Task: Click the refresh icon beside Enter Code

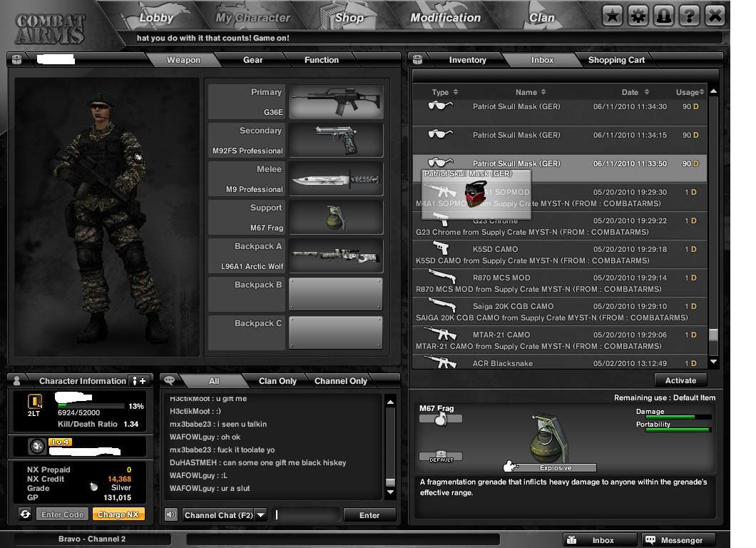Action: tap(25, 514)
